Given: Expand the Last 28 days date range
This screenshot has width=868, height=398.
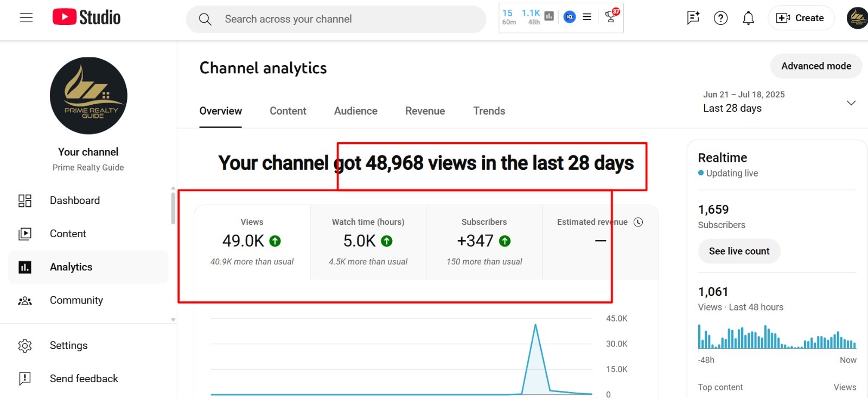Looking at the screenshot, I should point(851,103).
